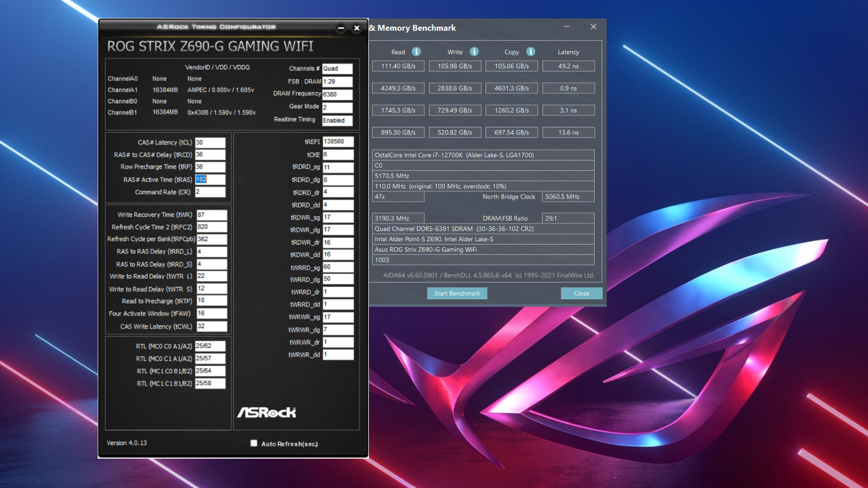Click the 4249.3 GB/s read cell
Viewport: 868px width, 488px height.
(398, 88)
